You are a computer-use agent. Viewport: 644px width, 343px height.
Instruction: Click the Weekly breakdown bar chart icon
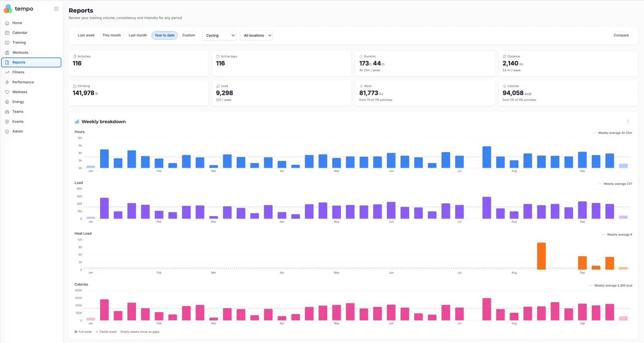coord(77,122)
